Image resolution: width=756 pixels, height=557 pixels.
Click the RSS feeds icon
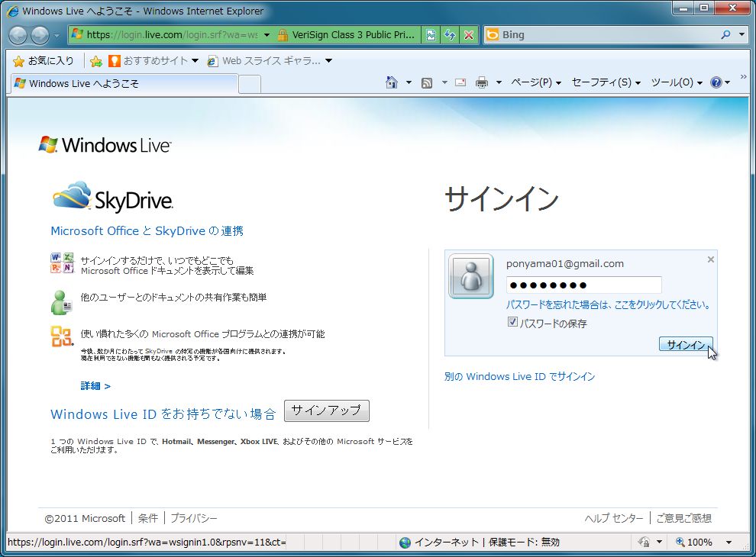point(427,83)
